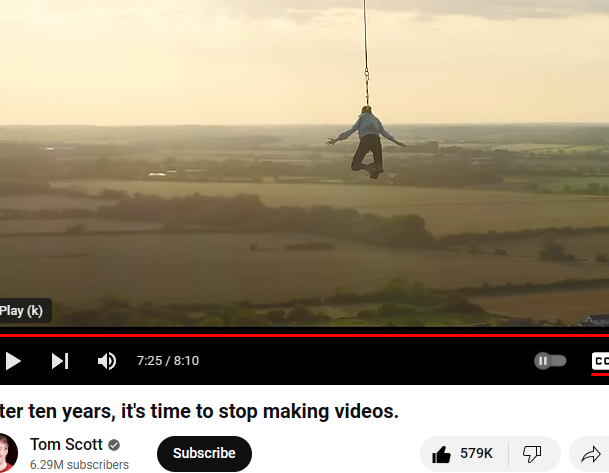609x473 pixels.
Task: Open the share arrow icon
Action: [x=591, y=454]
